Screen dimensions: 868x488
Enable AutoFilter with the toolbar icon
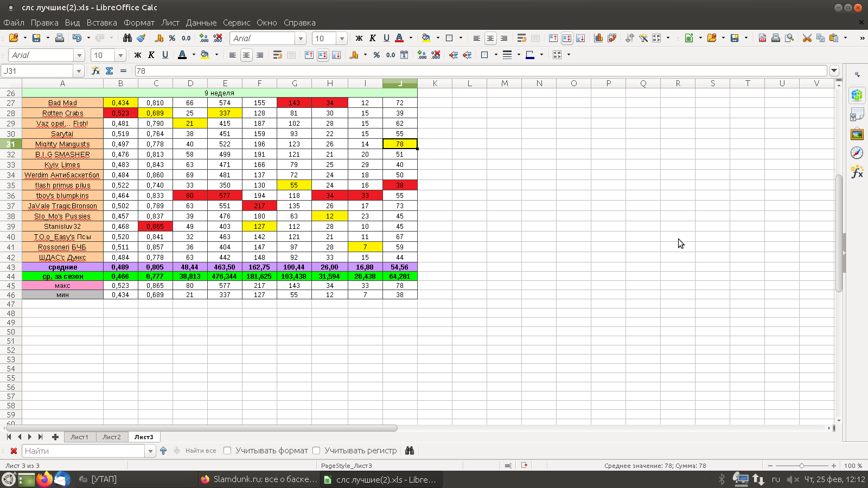click(x=643, y=38)
